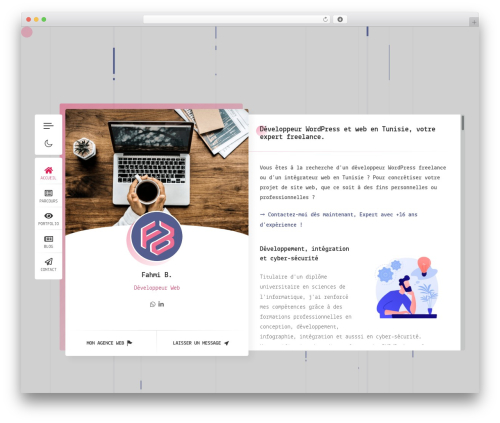Viewport: 500px width, 423px height.
Task: Click the Développeur WordPress et web heading
Action: coord(347,133)
